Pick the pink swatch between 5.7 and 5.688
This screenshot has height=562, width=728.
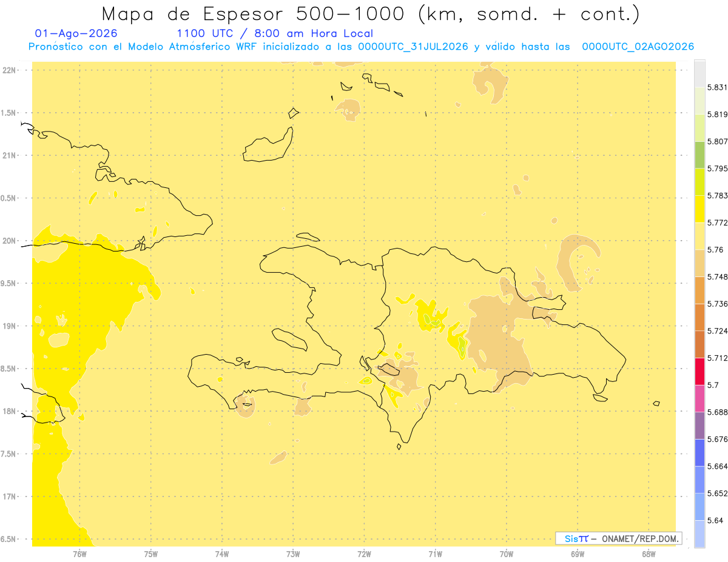click(699, 398)
